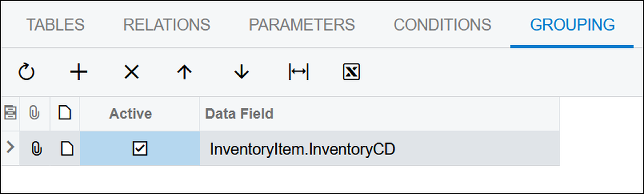Viewport: 644px width, 194px height.
Task: Open the RELATIONS tab
Action: tap(167, 25)
